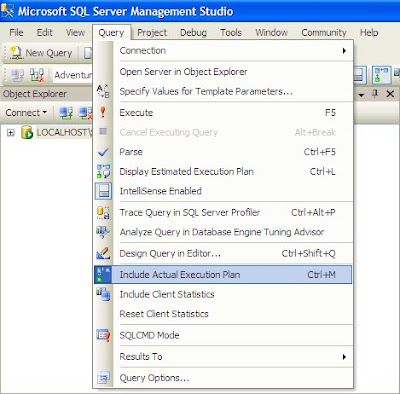Toggle Include Actual Execution Plan
Screen dimensions: 400x394
[x=223, y=275]
